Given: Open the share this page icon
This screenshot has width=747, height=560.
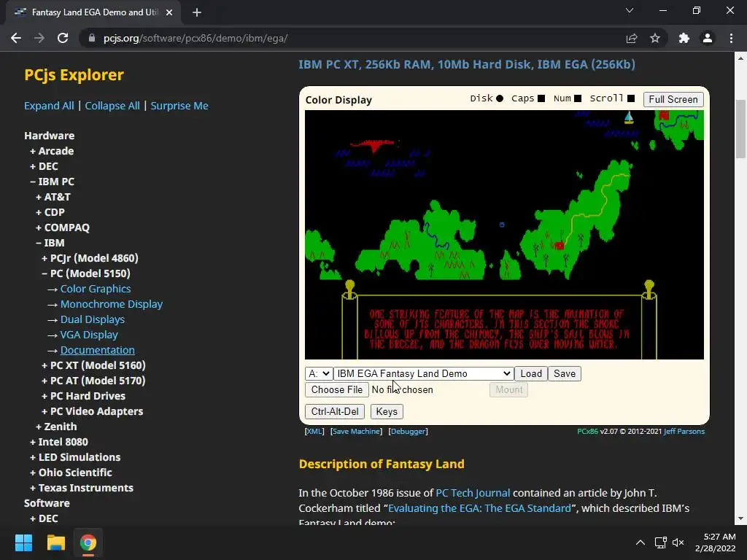Looking at the screenshot, I should pyautogui.click(x=632, y=38).
